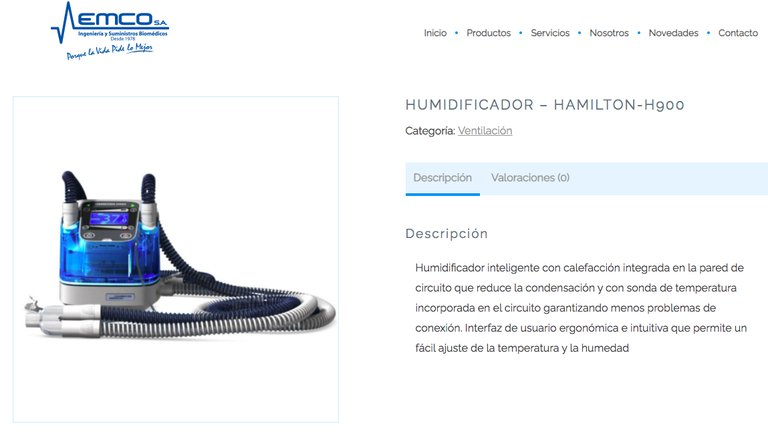768x432 pixels.
Task: Navigate to Novedades section
Action: [x=673, y=33]
